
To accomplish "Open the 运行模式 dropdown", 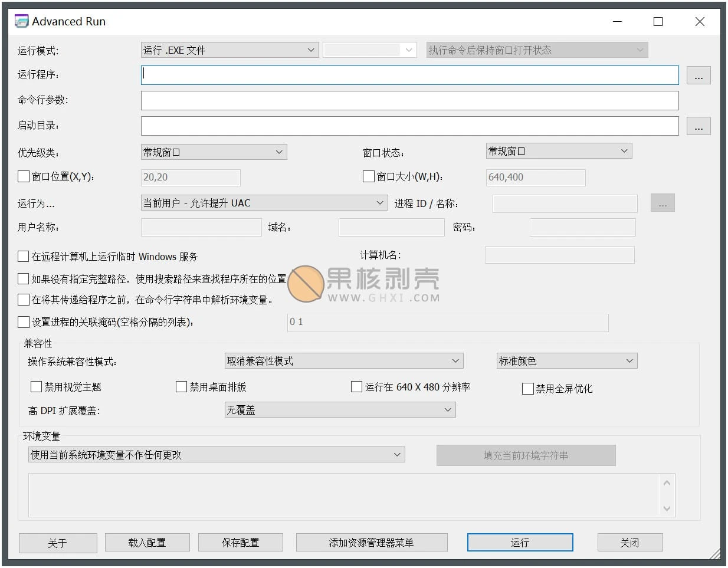I will pos(230,50).
